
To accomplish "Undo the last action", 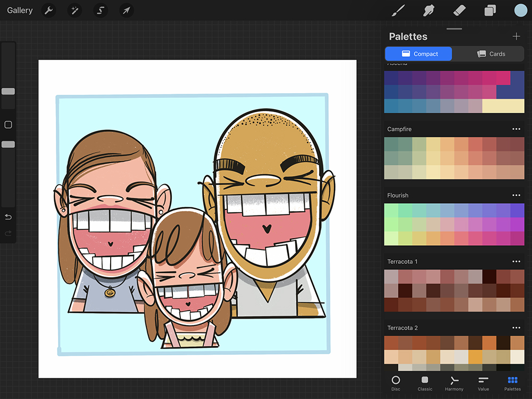I will [8, 217].
